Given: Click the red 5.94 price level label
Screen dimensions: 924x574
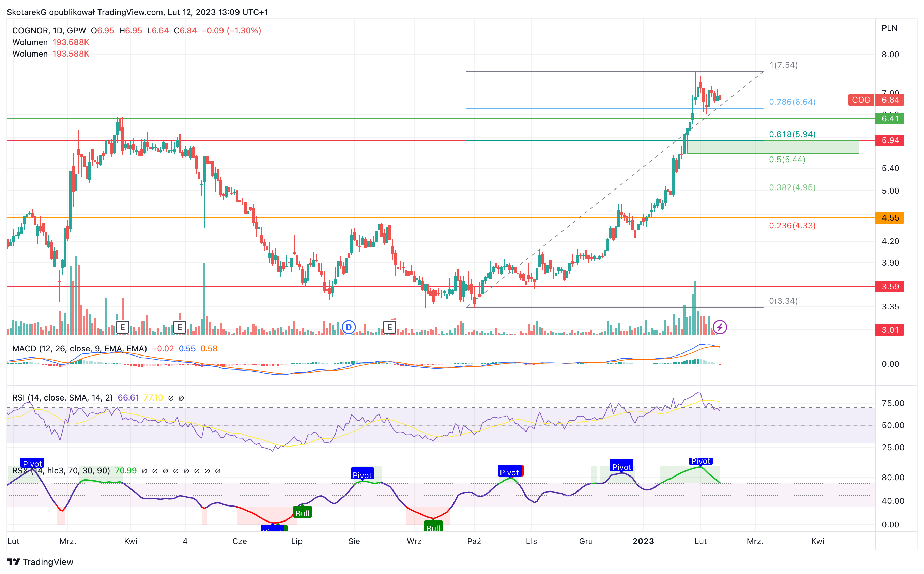Looking at the screenshot, I should tap(890, 140).
